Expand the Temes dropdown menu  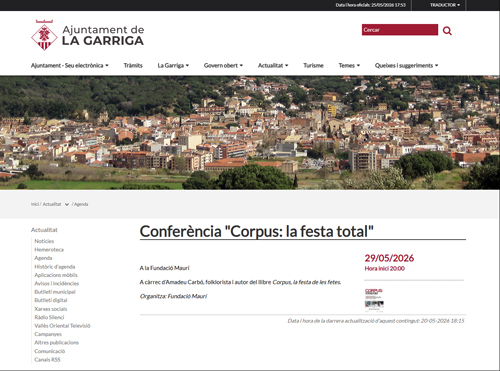(x=349, y=65)
